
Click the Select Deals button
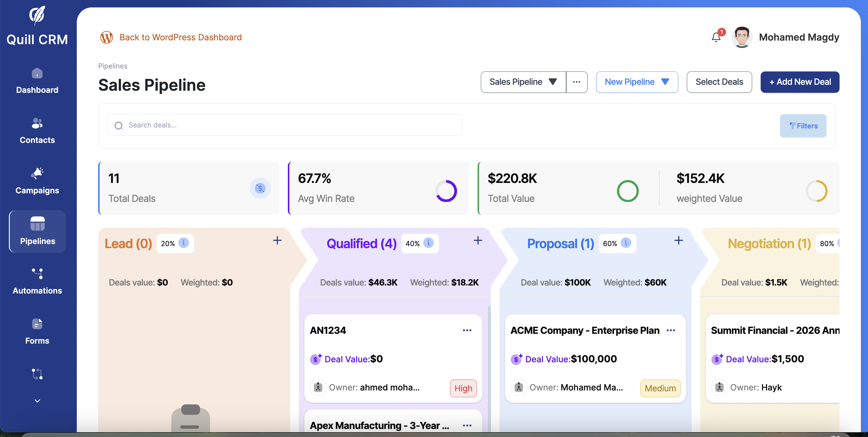click(719, 82)
